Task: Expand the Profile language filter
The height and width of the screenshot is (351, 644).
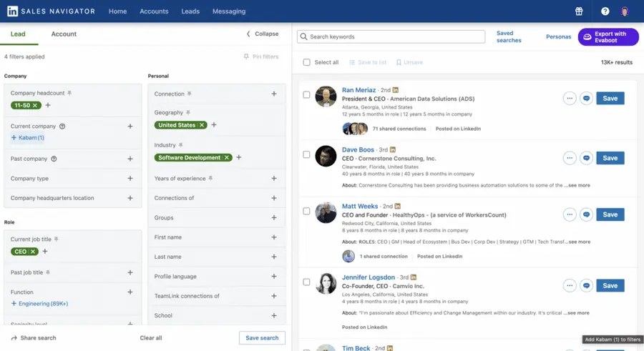Action: pyautogui.click(x=274, y=276)
